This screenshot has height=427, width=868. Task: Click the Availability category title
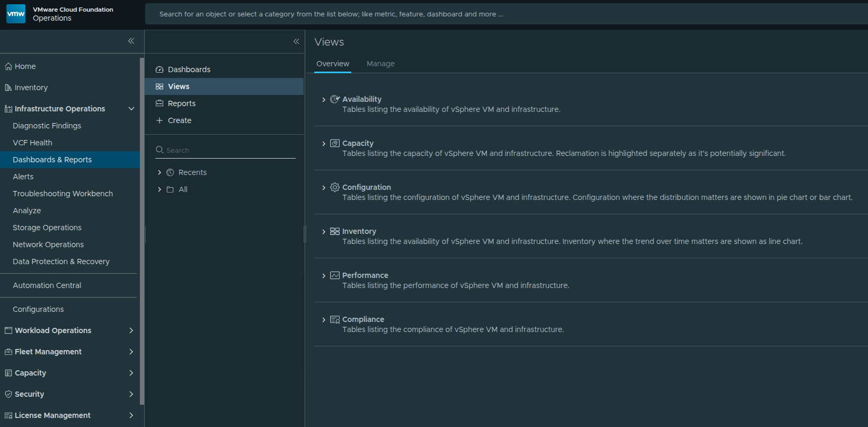(x=362, y=99)
